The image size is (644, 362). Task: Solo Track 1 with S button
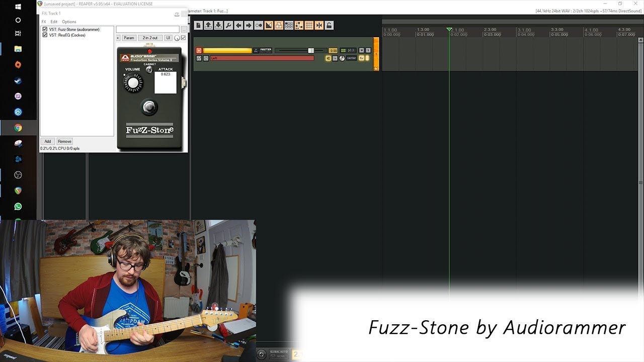click(368, 50)
